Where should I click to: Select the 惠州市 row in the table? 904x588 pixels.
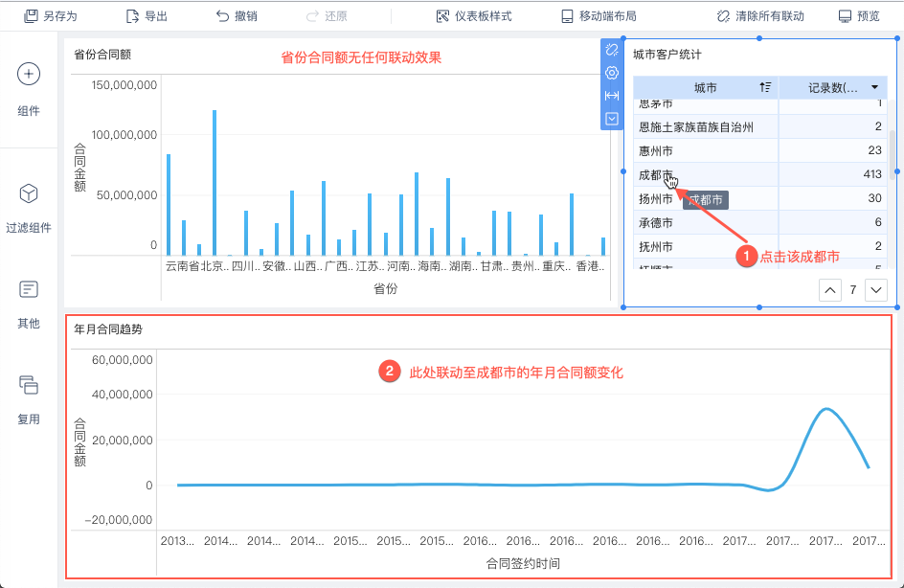pyautogui.click(x=760, y=150)
